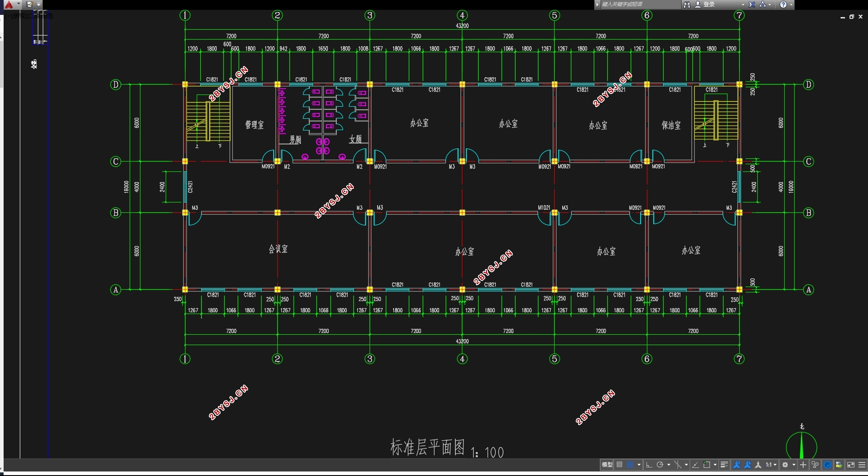The height and width of the screenshot is (476, 868).
Task: Expand the help dropdown arrow
Action: point(791,4)
